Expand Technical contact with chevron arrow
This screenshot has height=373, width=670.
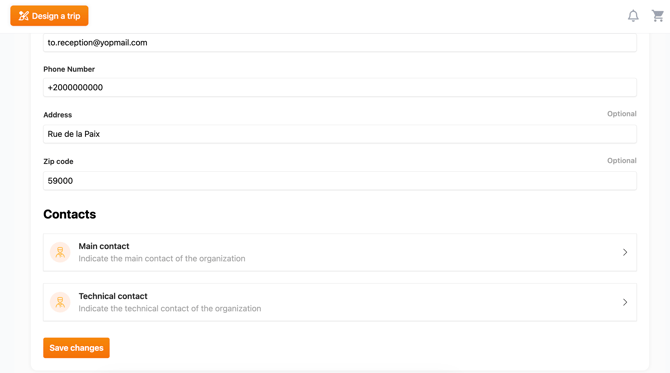(x=625, y=302)
